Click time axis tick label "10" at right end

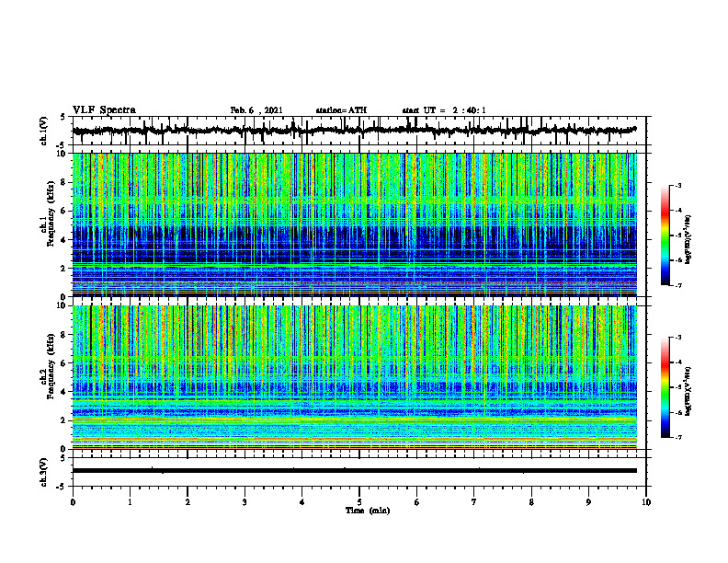(x=646, y=502)
